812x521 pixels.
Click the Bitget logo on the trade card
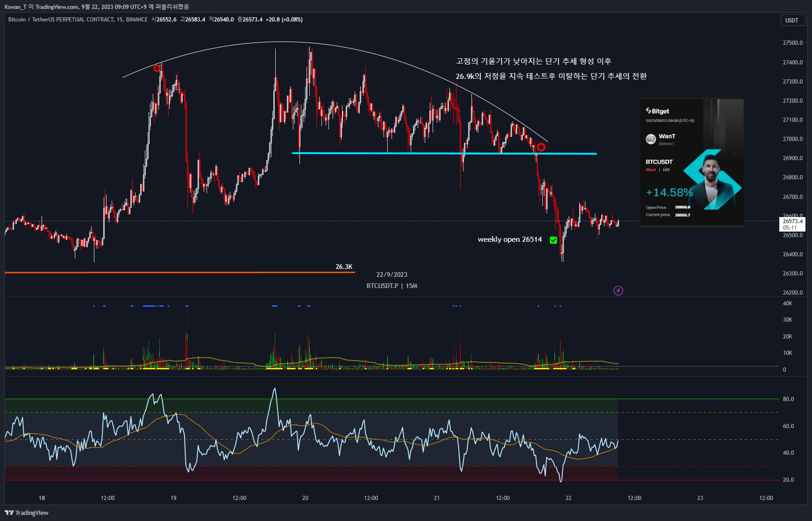coord(657,111)
